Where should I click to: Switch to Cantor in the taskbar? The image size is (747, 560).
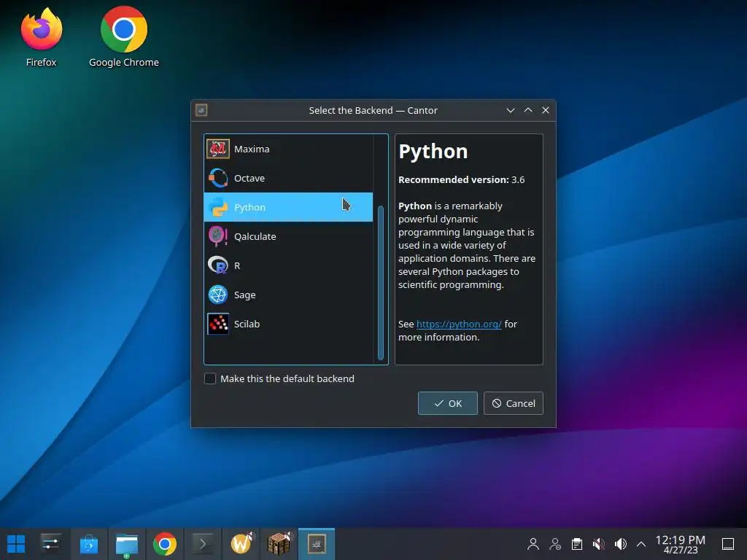[317, 544]
